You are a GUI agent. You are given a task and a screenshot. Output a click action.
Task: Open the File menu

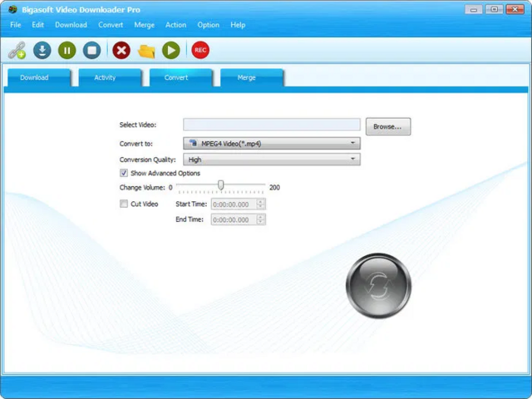click(x=15, y=25)
